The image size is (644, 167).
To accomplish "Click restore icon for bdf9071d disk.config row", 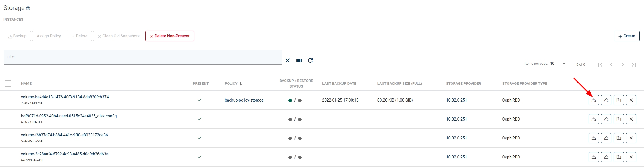I will pos(606,119).
